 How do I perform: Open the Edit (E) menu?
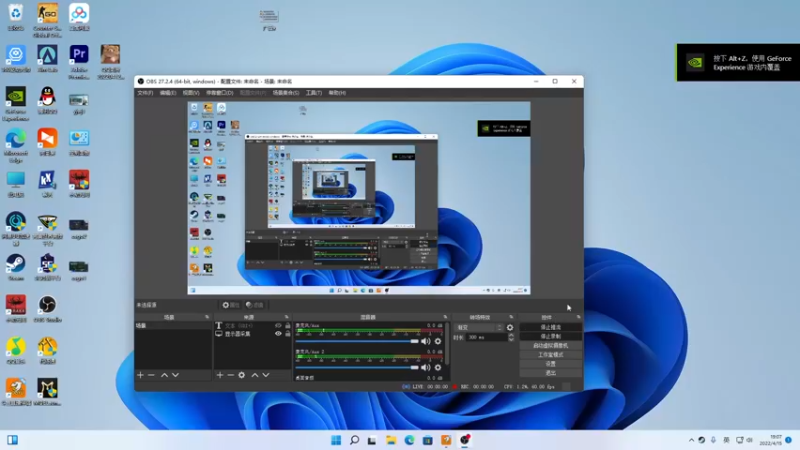pyautogui.click(x=168, y=93)
